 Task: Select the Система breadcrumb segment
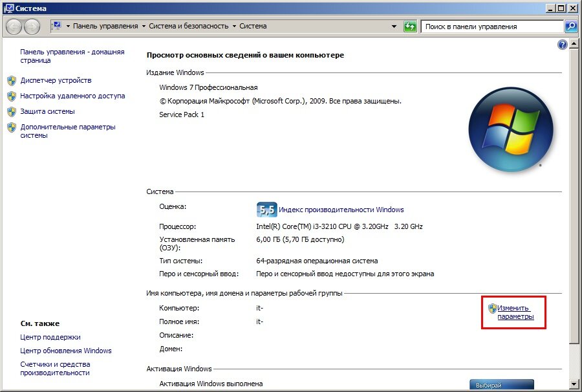[253, 26]
